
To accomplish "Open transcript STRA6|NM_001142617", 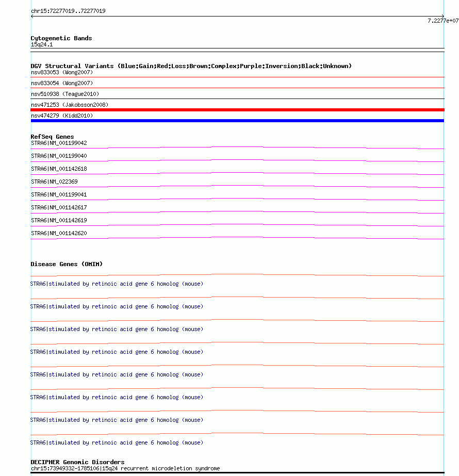I will pyautogui.click(x=59, y=208).
